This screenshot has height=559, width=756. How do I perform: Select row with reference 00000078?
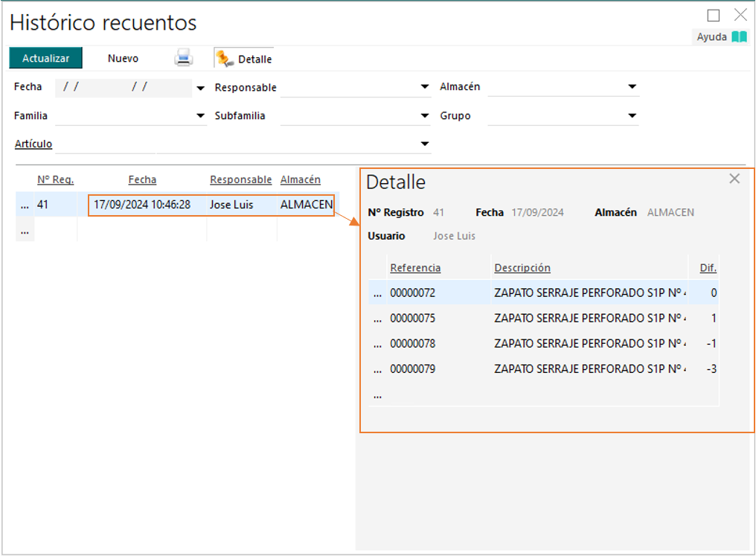(413, 344)
